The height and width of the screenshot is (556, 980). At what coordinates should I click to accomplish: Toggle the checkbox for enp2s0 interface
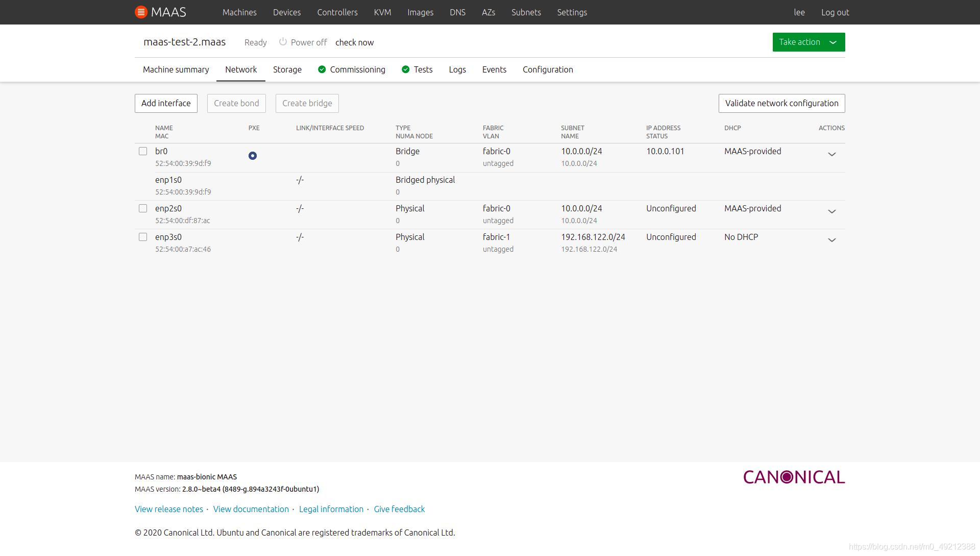(x=142, y=208)
